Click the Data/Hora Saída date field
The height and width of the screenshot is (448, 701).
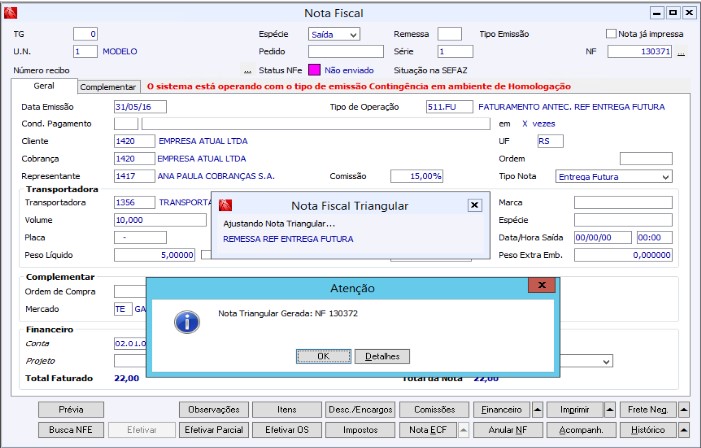click(603, 237)
